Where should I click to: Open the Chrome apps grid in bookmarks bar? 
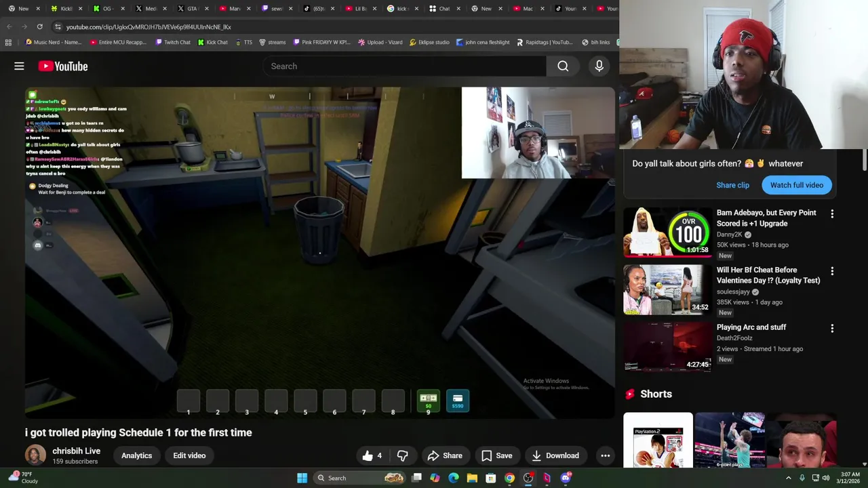(8, 42)
